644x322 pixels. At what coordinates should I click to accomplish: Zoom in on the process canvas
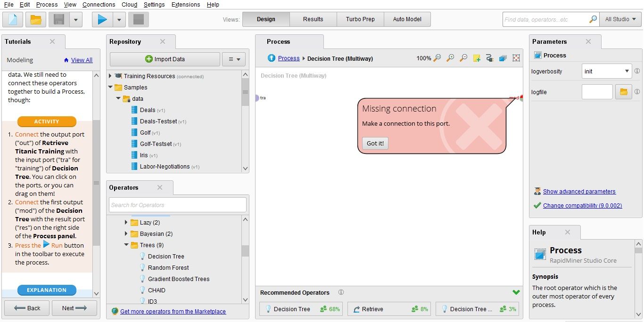[450, 58]
